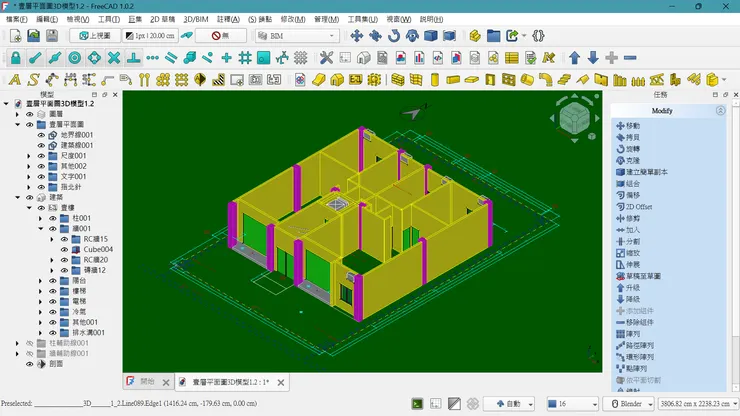Open the 檔案(F) menu

[x=17, y=19]
